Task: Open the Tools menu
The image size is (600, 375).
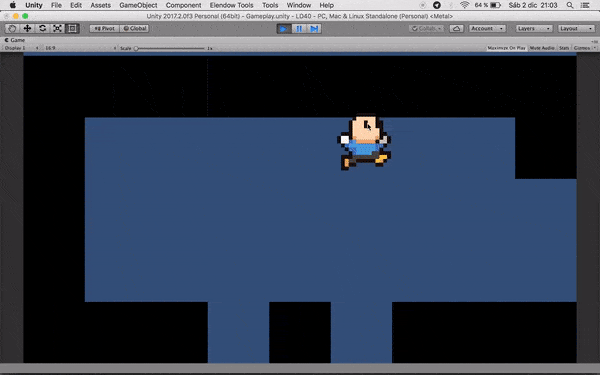Action: point(270,5)
